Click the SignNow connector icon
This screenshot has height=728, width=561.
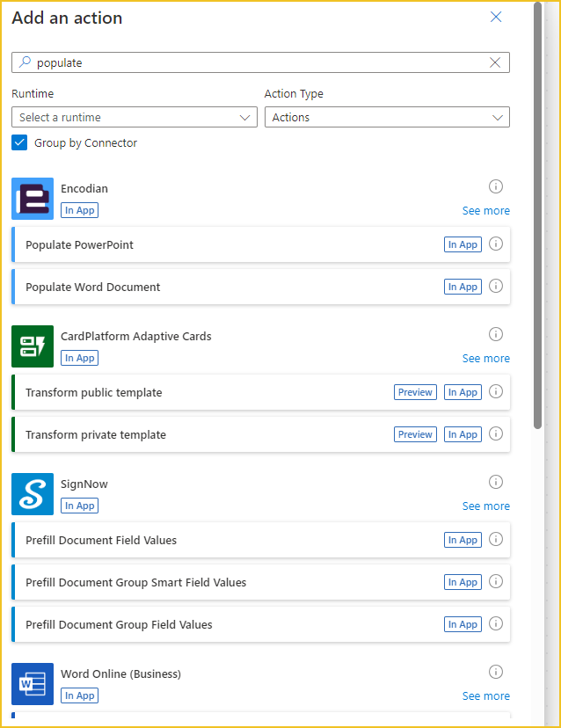coord(33,494)
